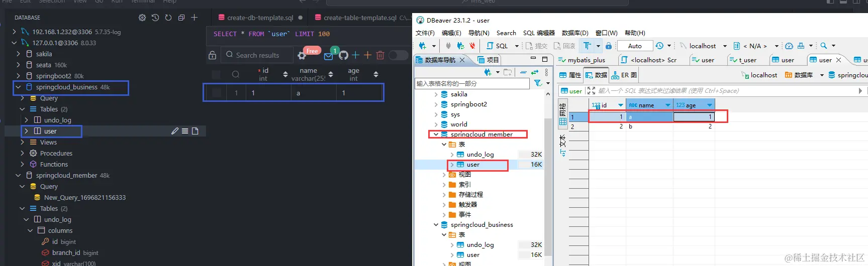Expand the Functions node

tap(23, 164)
